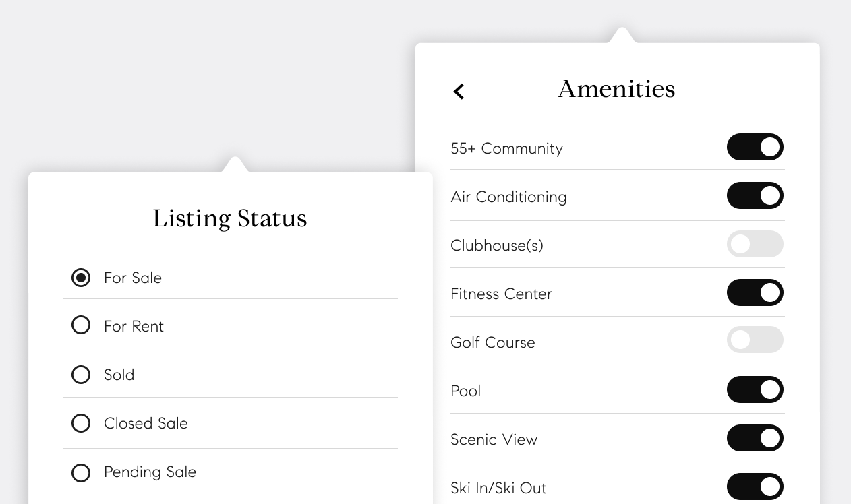Click the Amenities panel title
This screenshot has height=504, width=851.
[x=616, y=89]
